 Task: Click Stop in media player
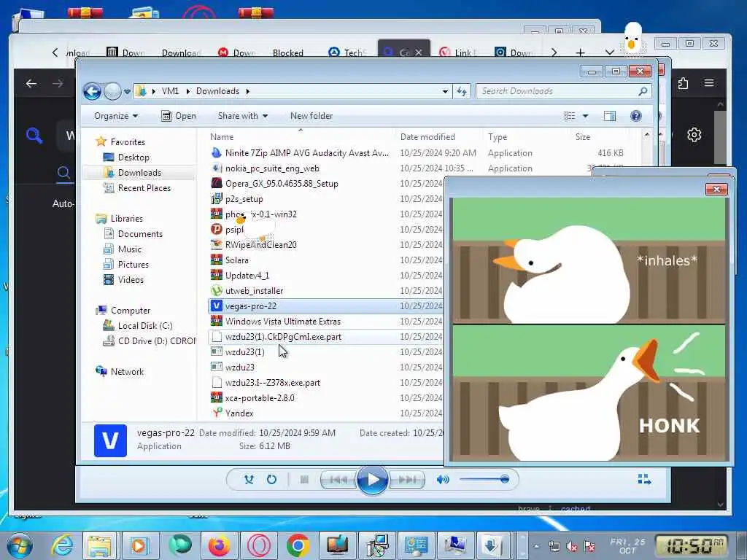tap(304, 480)
